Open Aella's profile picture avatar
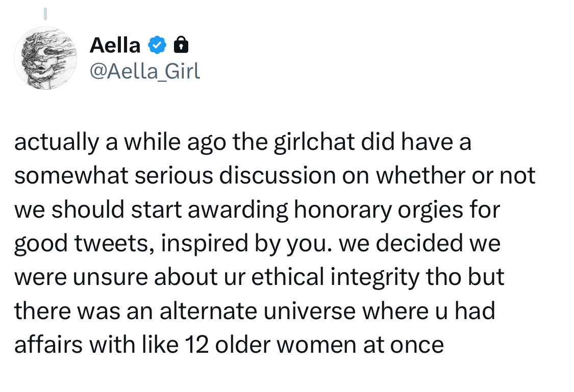Image resolution: width=574 pixels, height=392 pixels. tap(46, 58)
